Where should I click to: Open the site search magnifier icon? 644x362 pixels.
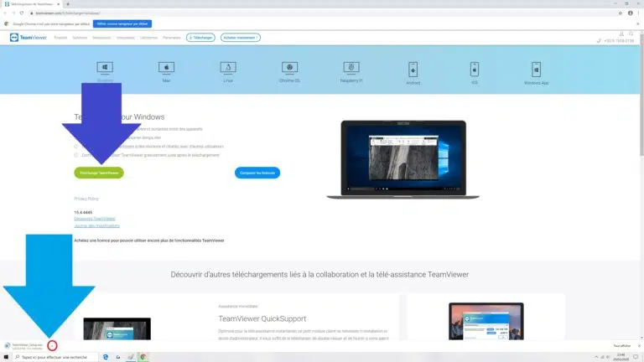(x=631, y=34)
